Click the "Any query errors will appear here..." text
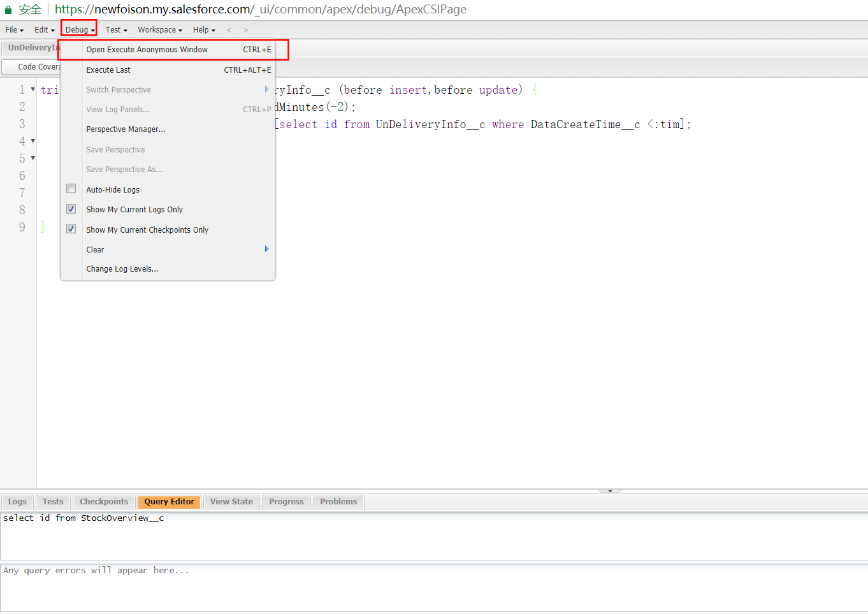Image resolution: width=868 pixels, height=614 pixels. point(96,571)
